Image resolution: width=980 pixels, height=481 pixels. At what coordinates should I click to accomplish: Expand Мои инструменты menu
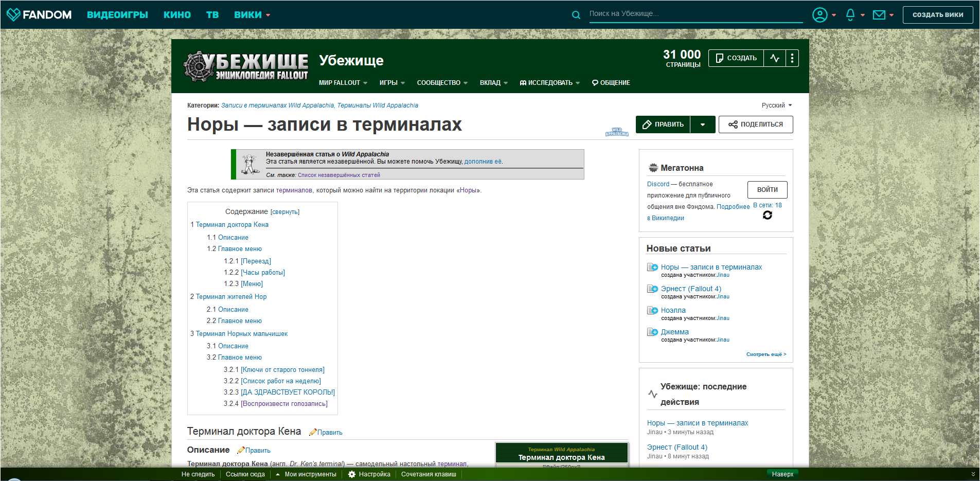[x=306, y=474]
